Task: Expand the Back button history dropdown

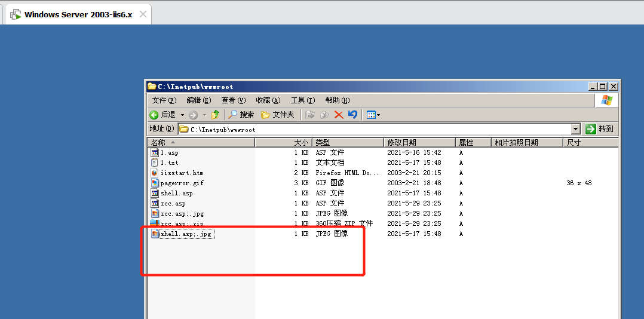Action: [182, 115]
